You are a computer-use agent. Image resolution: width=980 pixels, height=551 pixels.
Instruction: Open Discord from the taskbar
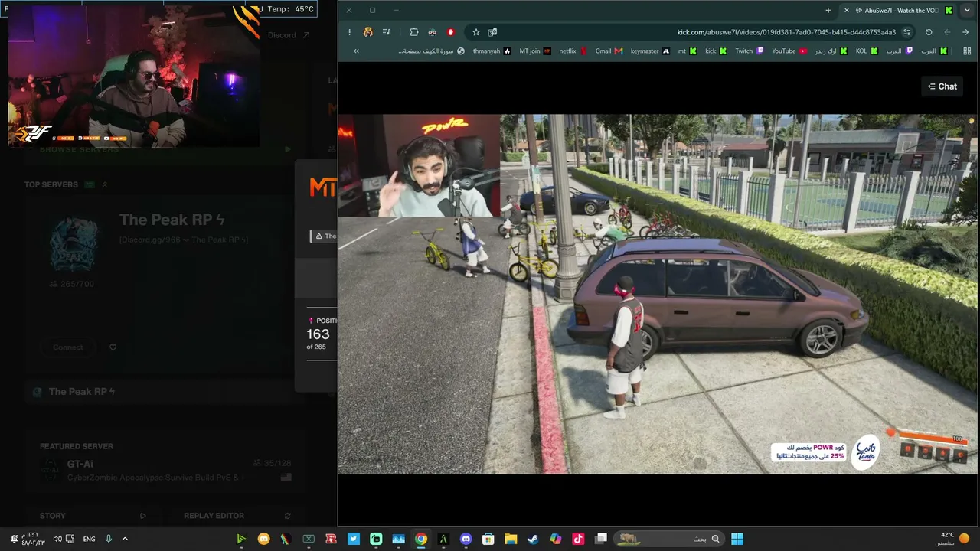465,539
